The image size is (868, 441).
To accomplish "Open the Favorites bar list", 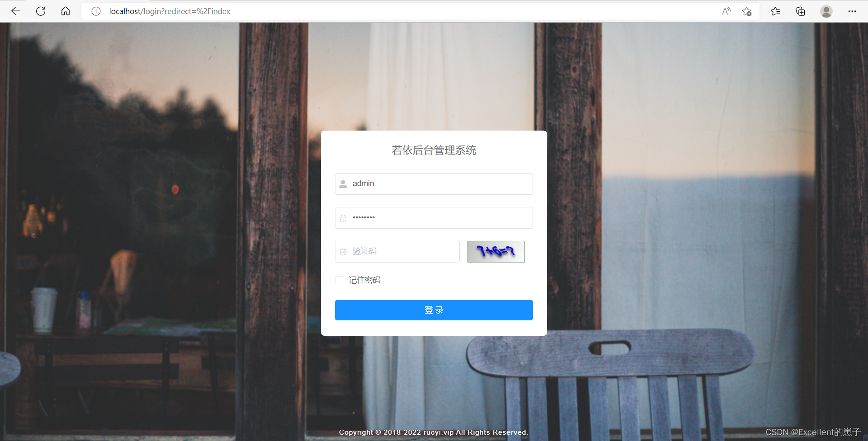I will coord(775,11).
